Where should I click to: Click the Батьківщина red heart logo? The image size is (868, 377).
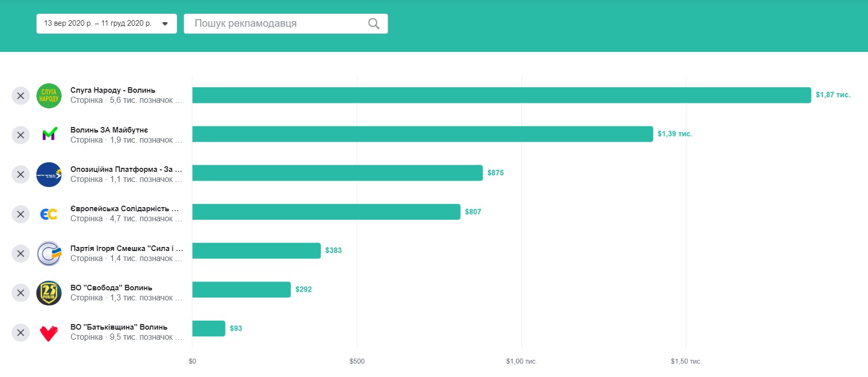click(x=49, y=333)
